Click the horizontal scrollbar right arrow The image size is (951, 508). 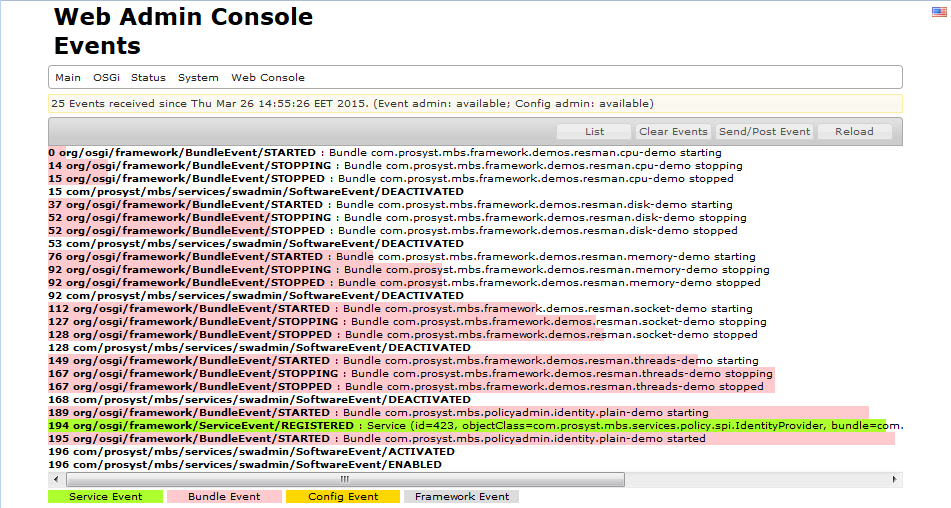[895, 479]
